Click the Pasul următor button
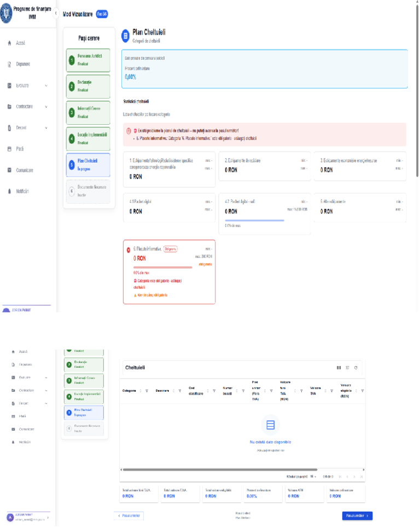This screenshot has height=527, width=420. pyautogui.click(x=357, y=516)
